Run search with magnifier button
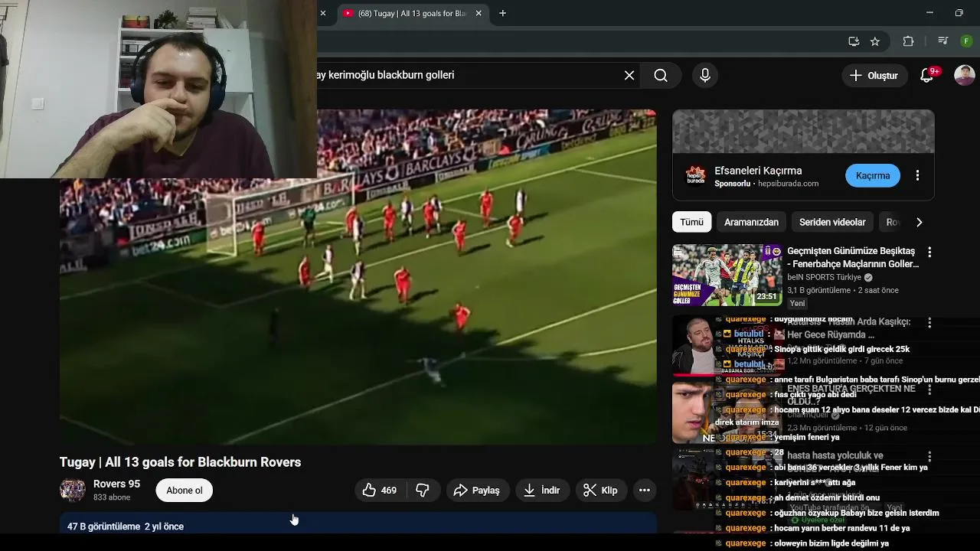980x551 pixels. [661, 75]
